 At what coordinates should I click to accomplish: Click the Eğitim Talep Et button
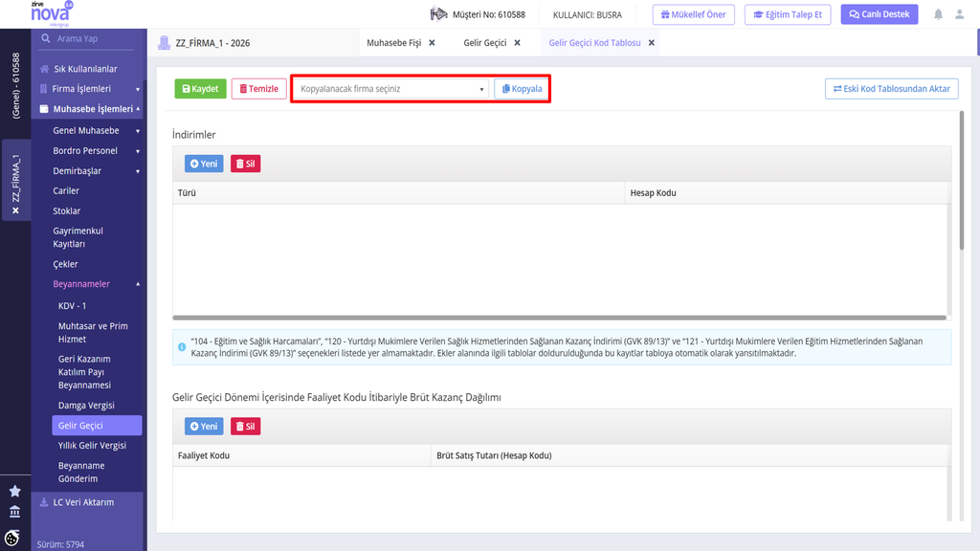[788, 14]
